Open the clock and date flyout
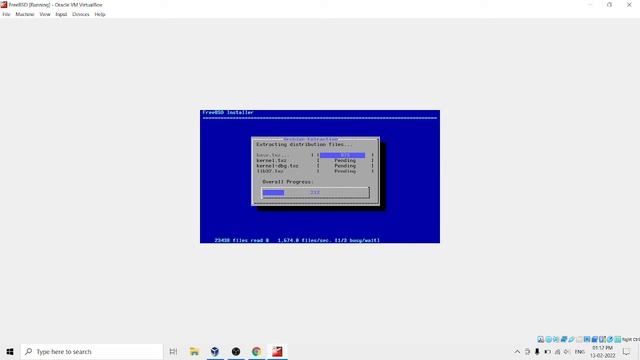The height and width of the screenshot is (360, 640). (x=602, y=351)
